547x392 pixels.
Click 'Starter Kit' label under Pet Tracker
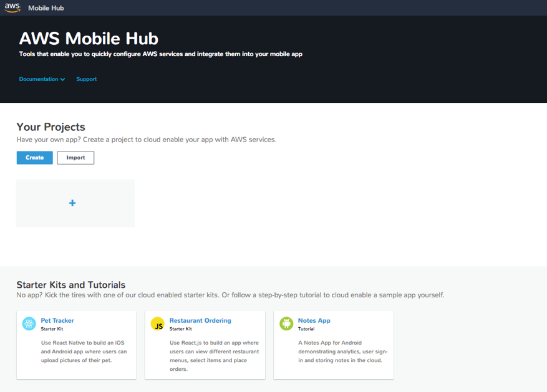[52, 329]
